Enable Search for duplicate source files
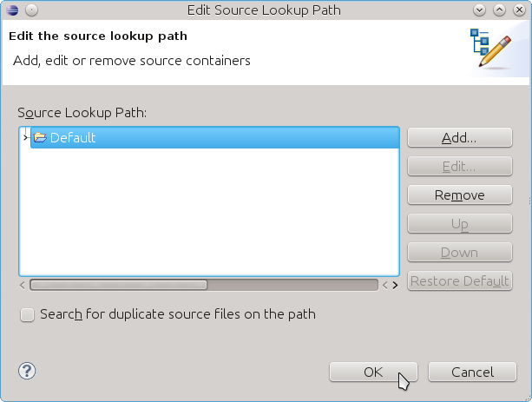This screenshot has width=532, height=402. click(x=28, y=314)
